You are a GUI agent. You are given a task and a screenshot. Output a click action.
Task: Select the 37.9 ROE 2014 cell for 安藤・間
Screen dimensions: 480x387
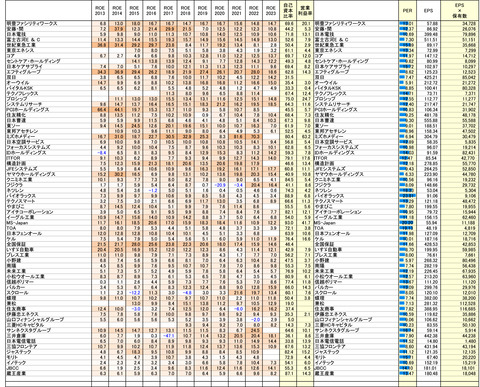[x=117, y=29]
